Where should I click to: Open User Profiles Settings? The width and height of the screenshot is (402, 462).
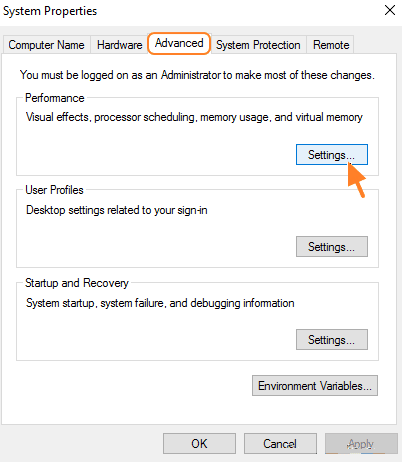[332, 247]
